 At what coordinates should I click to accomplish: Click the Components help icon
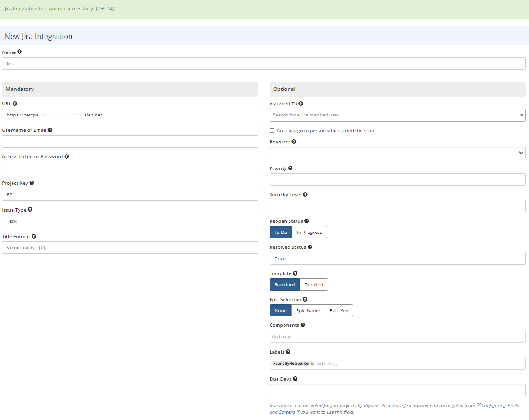(303, 325)
